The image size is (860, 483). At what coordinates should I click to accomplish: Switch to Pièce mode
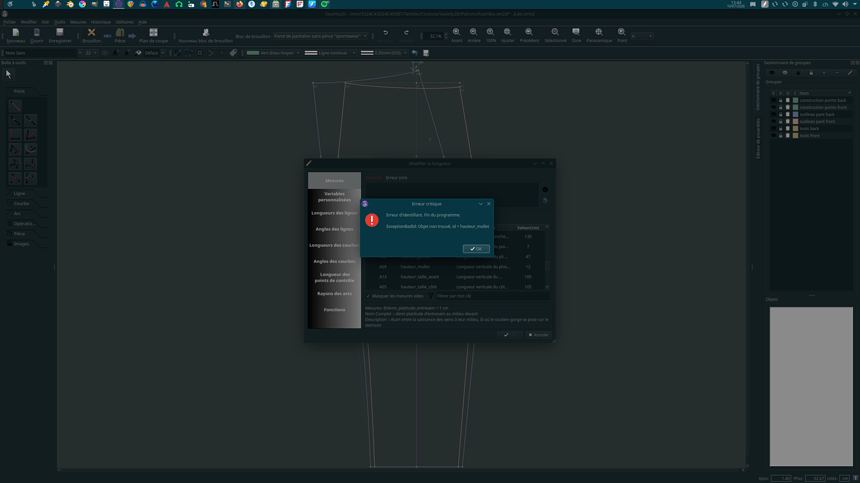click(x=120, y=36)
